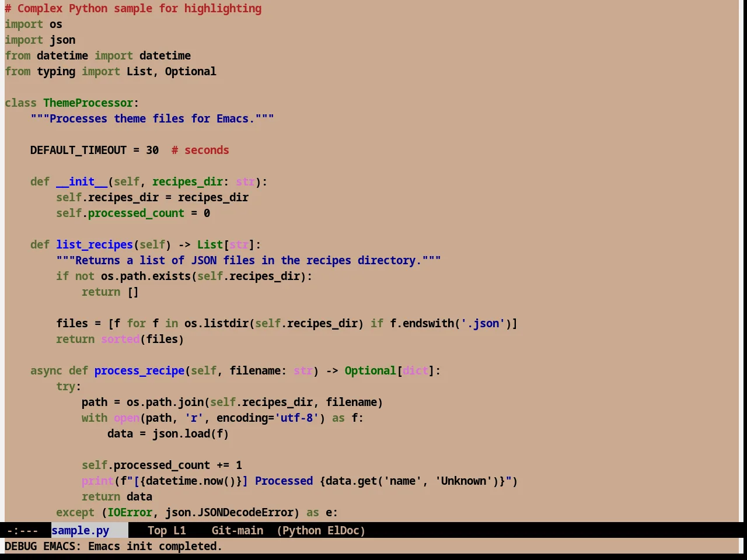Screen dimensions: 747x560
Task: Click the 'if not os.path.exists' line
Action: (x=184, y=276)
